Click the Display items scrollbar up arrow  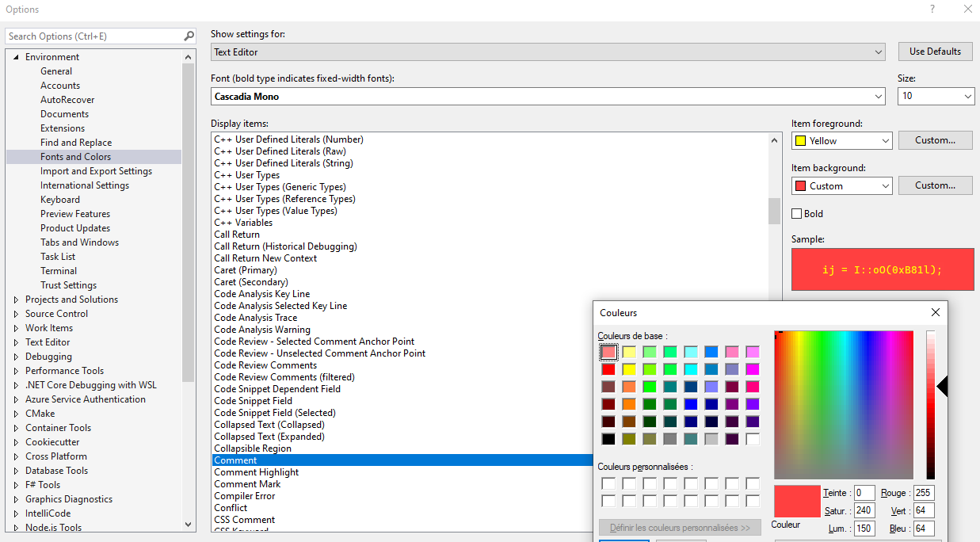tap(775, 139)
